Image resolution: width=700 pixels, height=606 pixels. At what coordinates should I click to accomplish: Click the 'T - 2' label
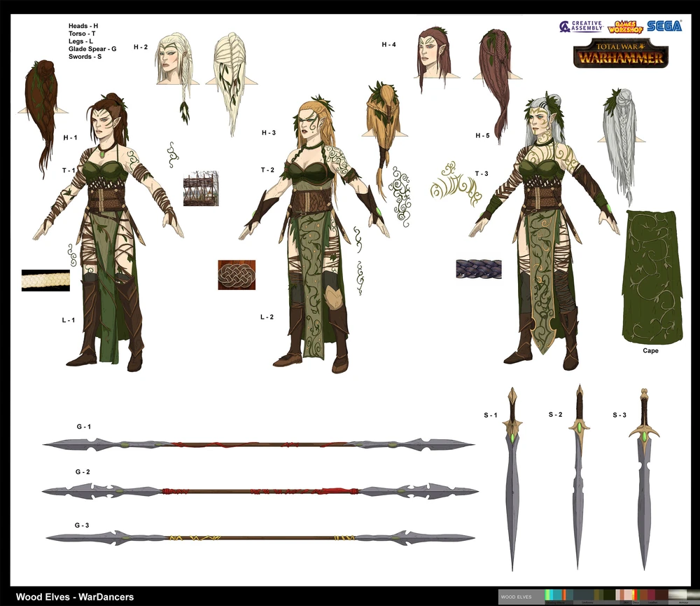coord(268,170)
